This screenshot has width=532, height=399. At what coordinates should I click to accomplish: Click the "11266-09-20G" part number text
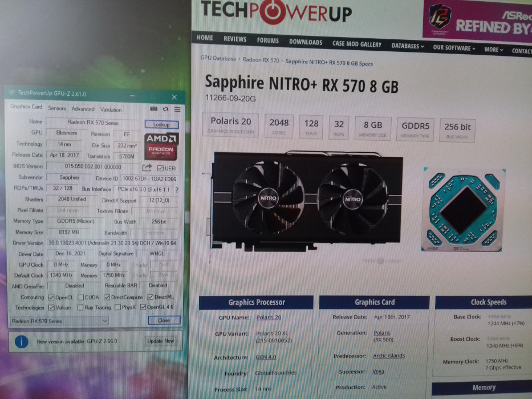(x=230, y=99)
